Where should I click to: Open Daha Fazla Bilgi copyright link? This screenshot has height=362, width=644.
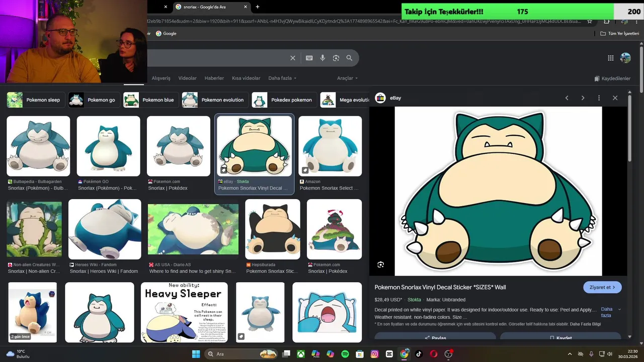[x=585, y=324]
